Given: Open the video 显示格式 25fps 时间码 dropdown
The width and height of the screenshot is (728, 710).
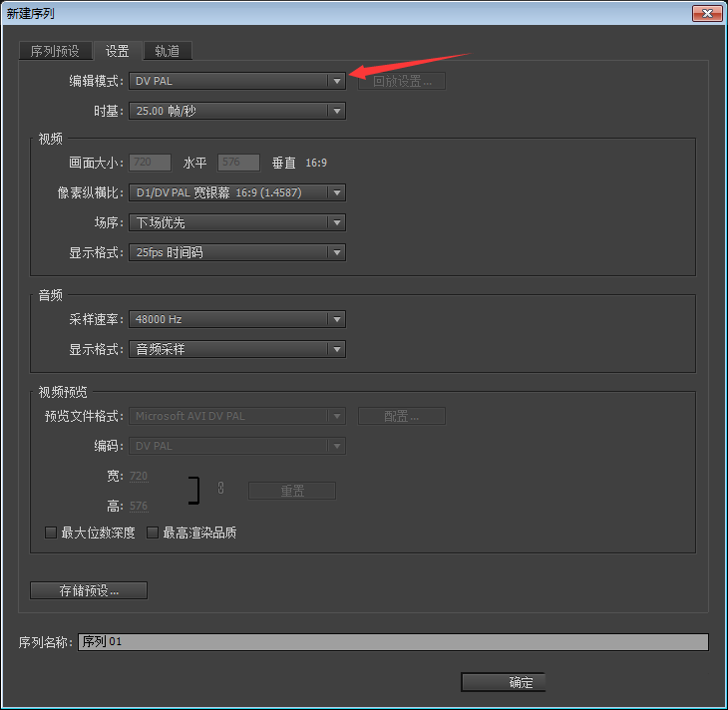Looking at the screenshot, I should pyautogui.click(x=236, y=252).
